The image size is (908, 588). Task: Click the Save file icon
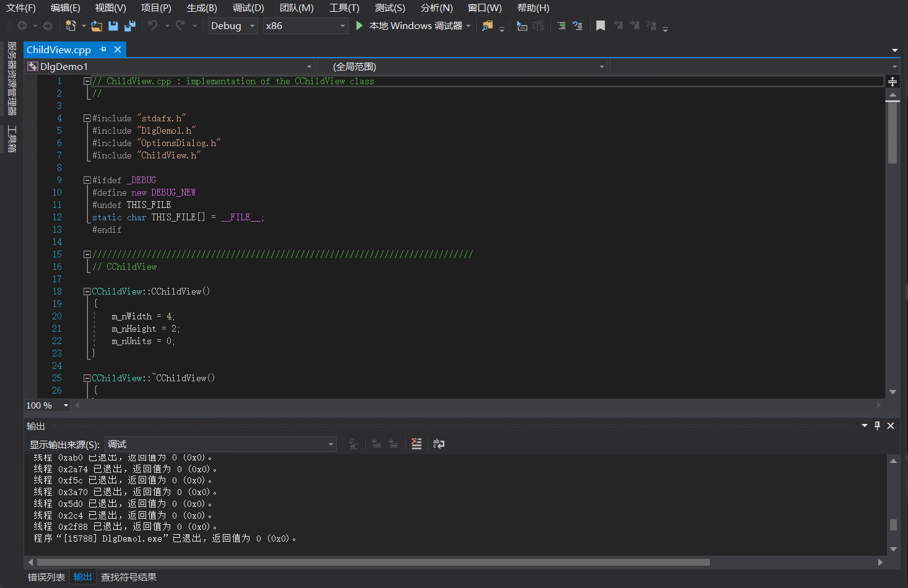coord(113,26)
